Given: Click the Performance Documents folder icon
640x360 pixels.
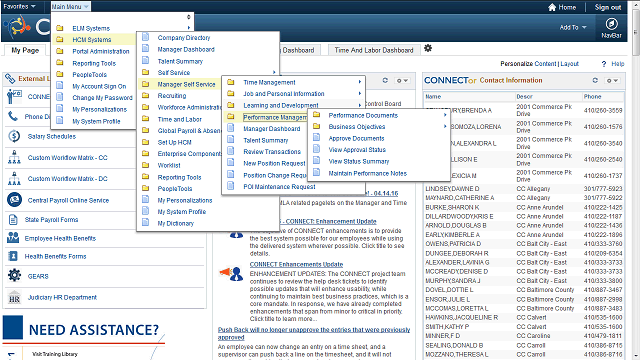Looking at the screenshot, I should click(x=317, y=115).
